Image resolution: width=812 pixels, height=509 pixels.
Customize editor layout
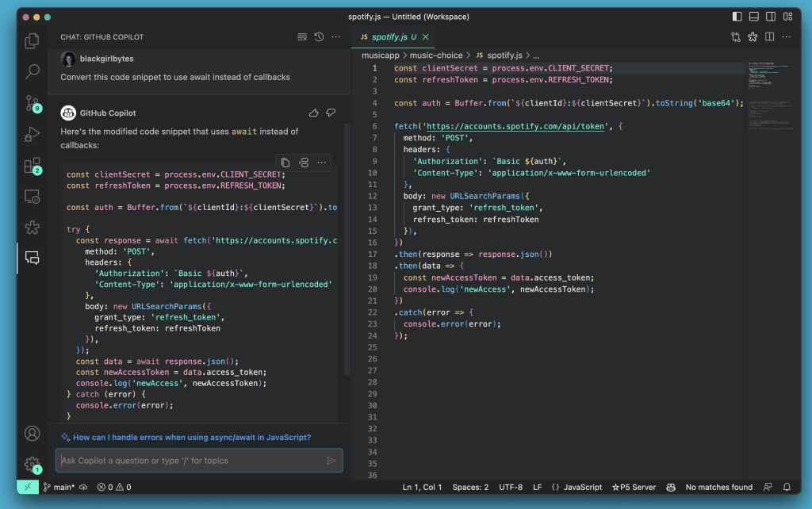pyautogui.click(x=787, y=17)
